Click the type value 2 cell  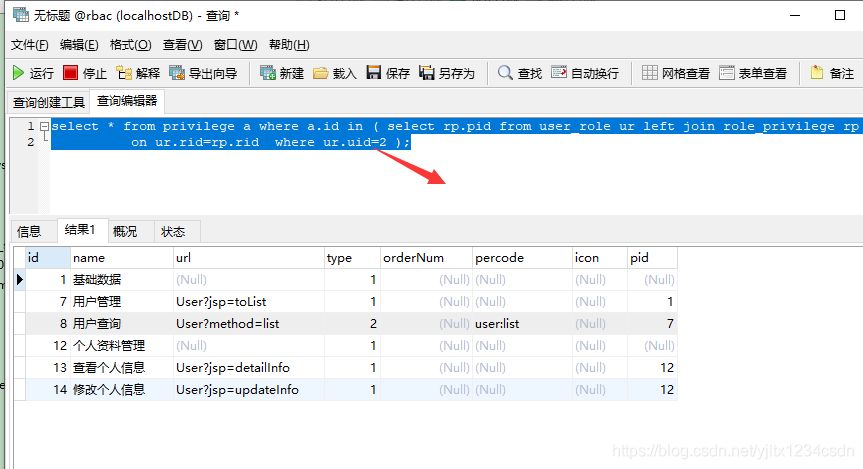pos(352,324)
